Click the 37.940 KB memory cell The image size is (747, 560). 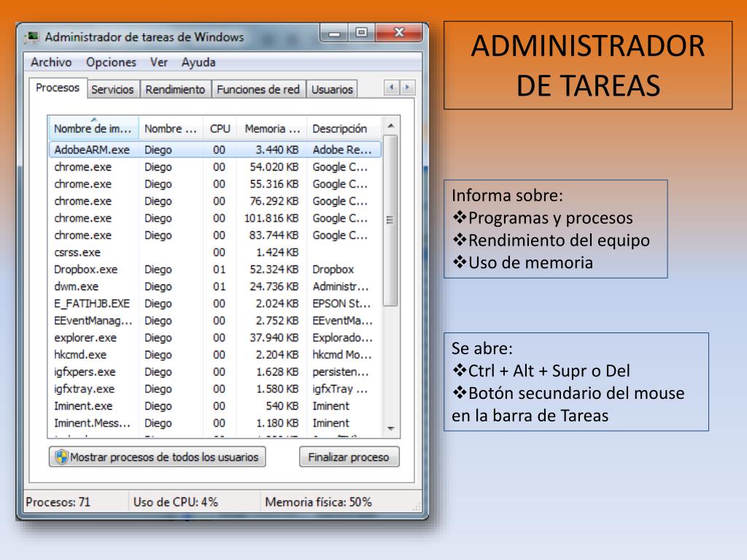coord(274,338)
